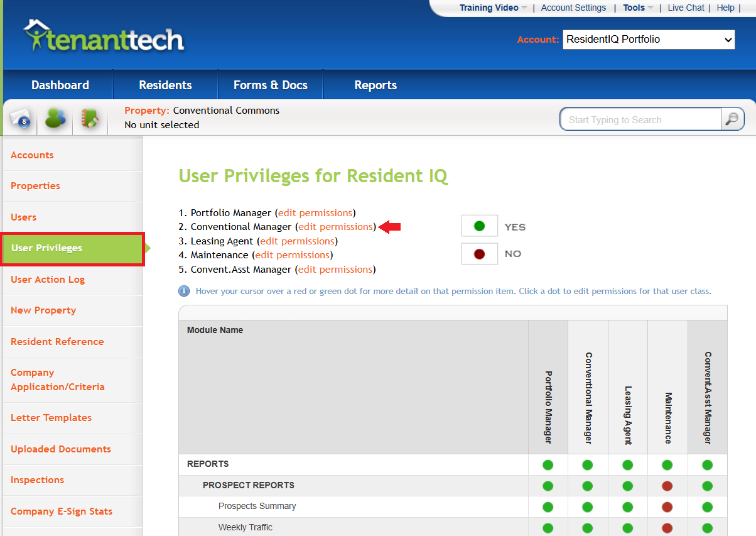Click the REPORTS module row label
756x536 pixels.
208,464
